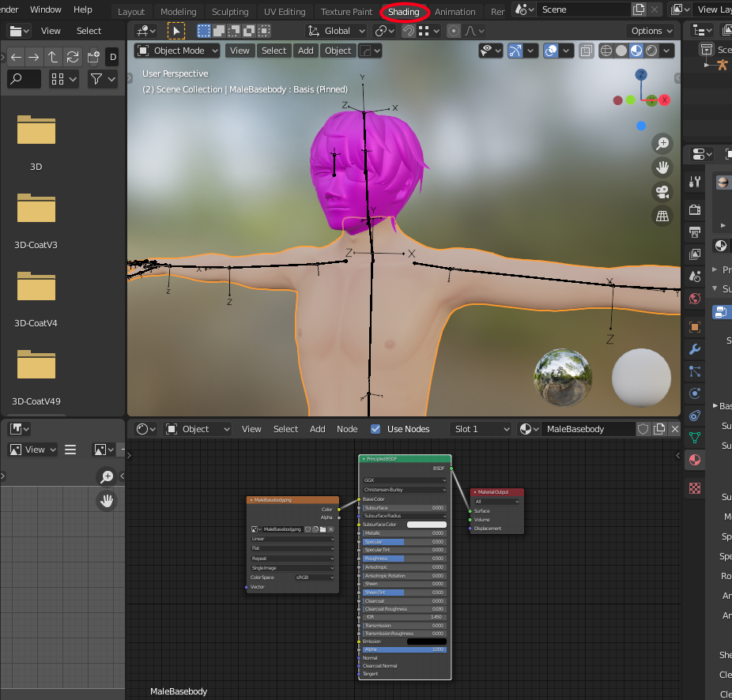732x700 pixels.
Task: Uncheck the Use Nodes checkbox
Action: point(375,429)
